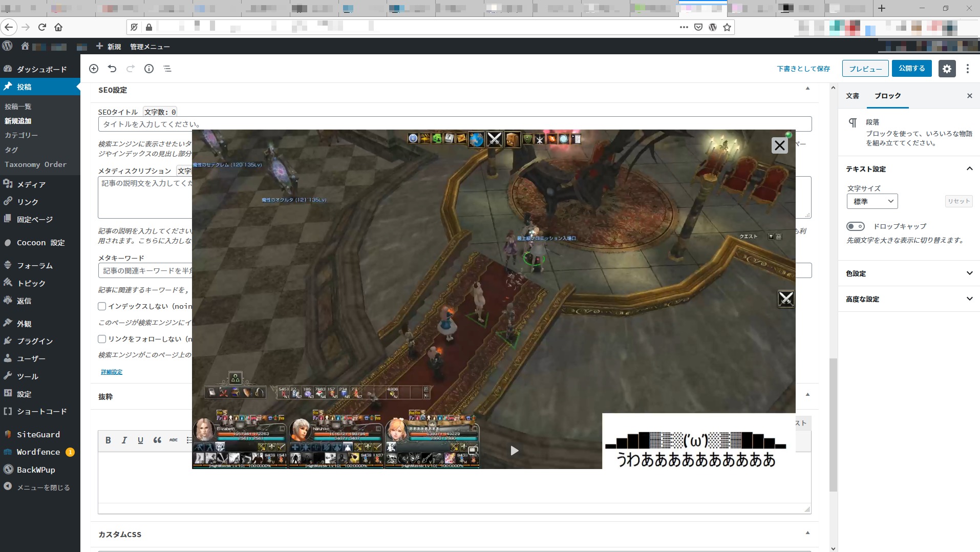Apply strikethrough ABC in excerpt editor

(x=174, y=440)
